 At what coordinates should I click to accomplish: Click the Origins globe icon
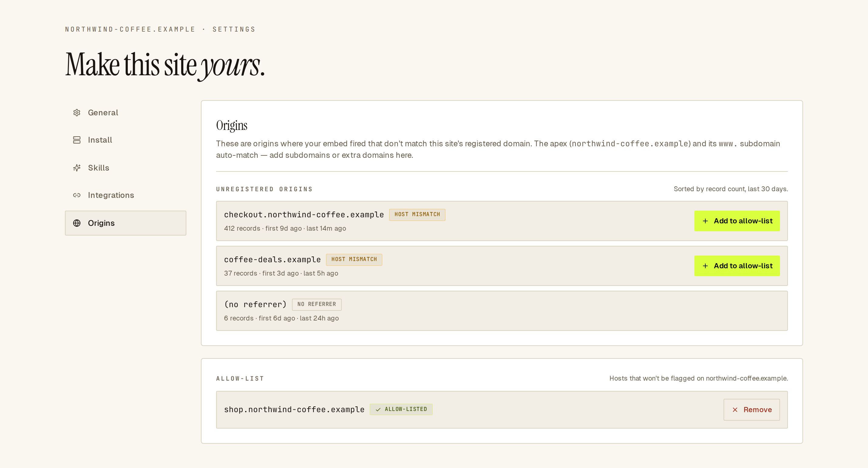77,223
